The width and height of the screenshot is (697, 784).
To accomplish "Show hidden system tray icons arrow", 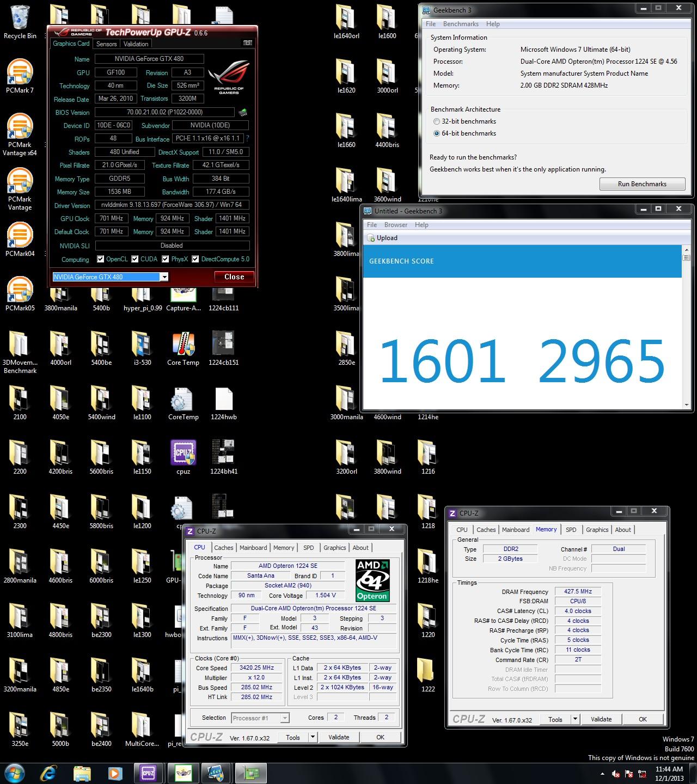I will click(602, 774).
